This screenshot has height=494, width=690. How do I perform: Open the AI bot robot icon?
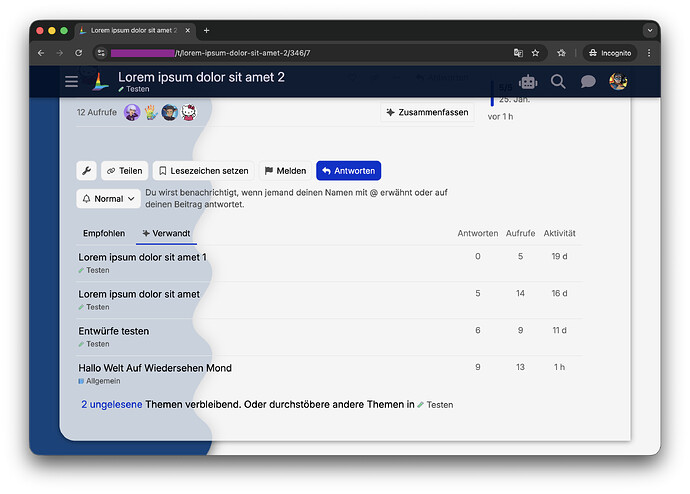[x=528, y=82]
